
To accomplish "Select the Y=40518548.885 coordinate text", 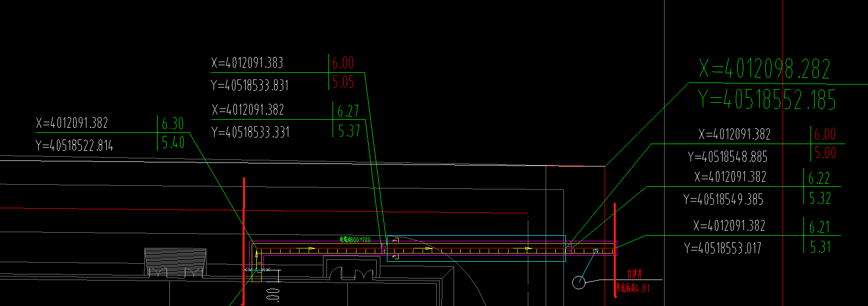I will (x=728, y=157).
